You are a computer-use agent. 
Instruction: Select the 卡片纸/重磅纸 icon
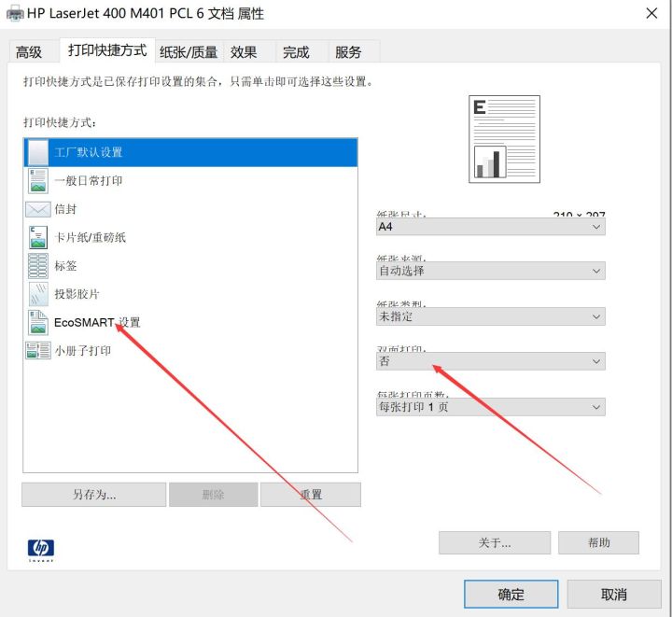38,237
